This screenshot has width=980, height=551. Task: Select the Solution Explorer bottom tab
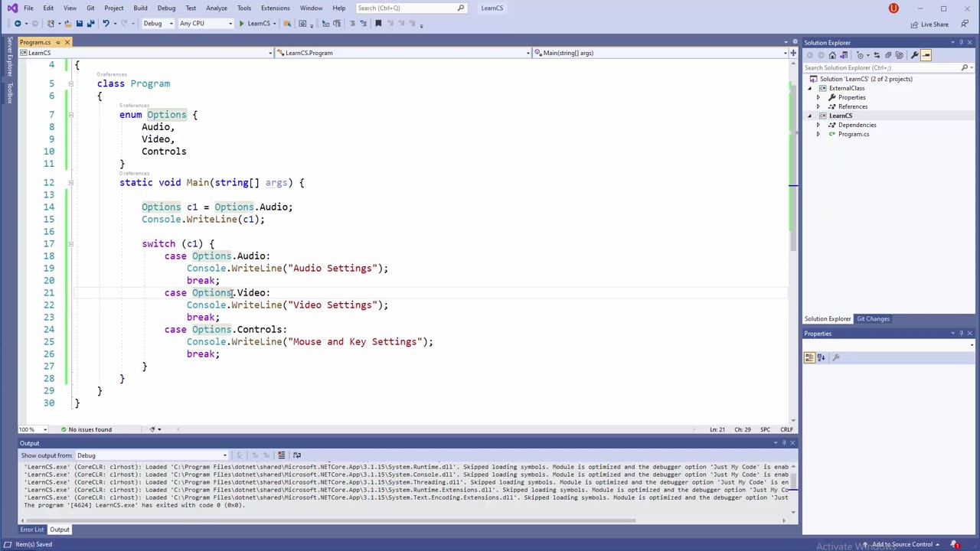pos(828,319)
